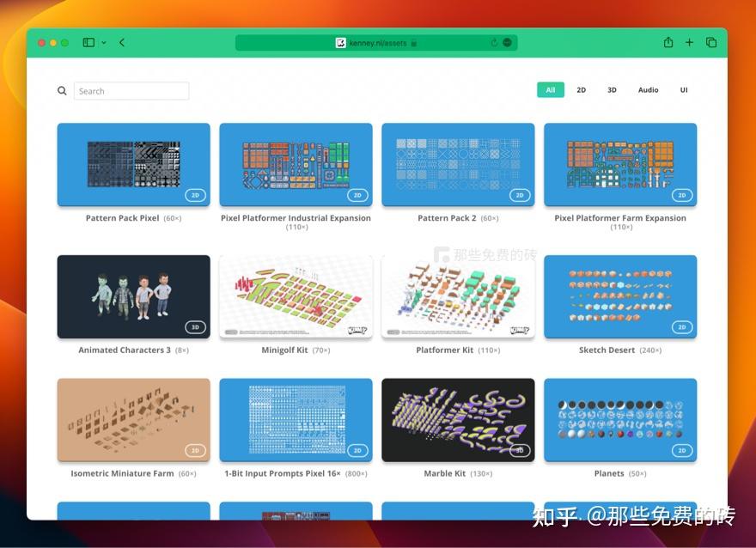Open Minigolf Kit thumbnail
This screenshot has width=756, height=548.
click(x=296, y=296)
